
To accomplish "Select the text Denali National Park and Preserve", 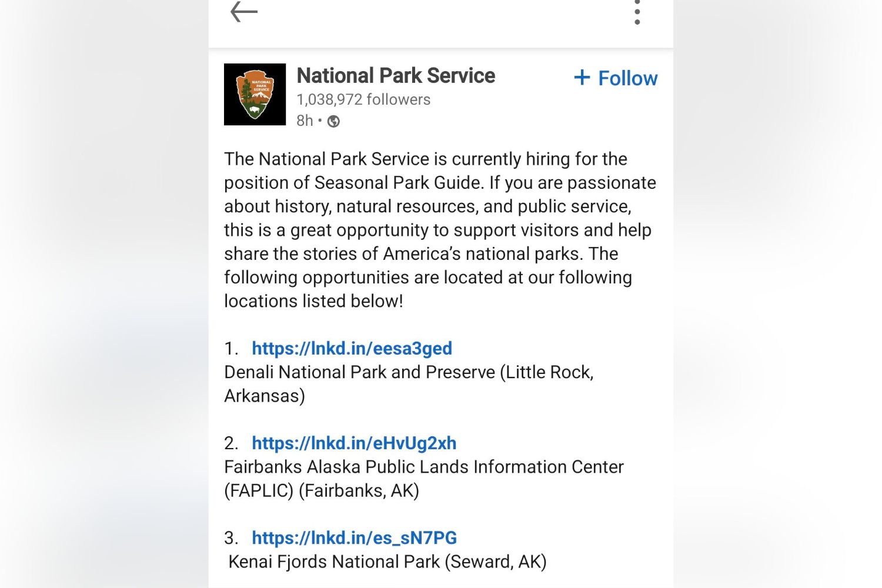I will (x=408, y=372).
